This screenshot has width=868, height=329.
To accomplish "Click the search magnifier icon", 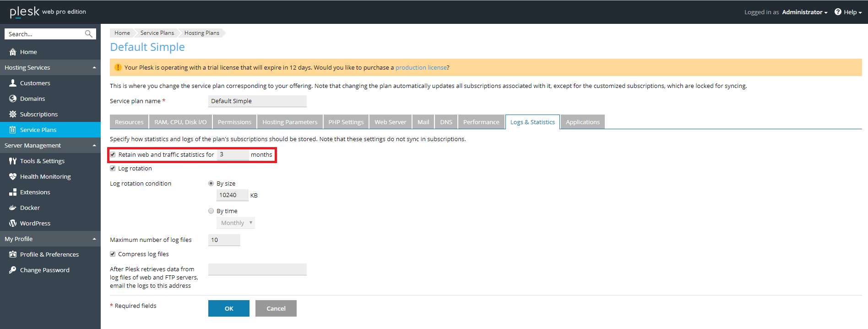I will pyautogui.click(x=89, y=34).
